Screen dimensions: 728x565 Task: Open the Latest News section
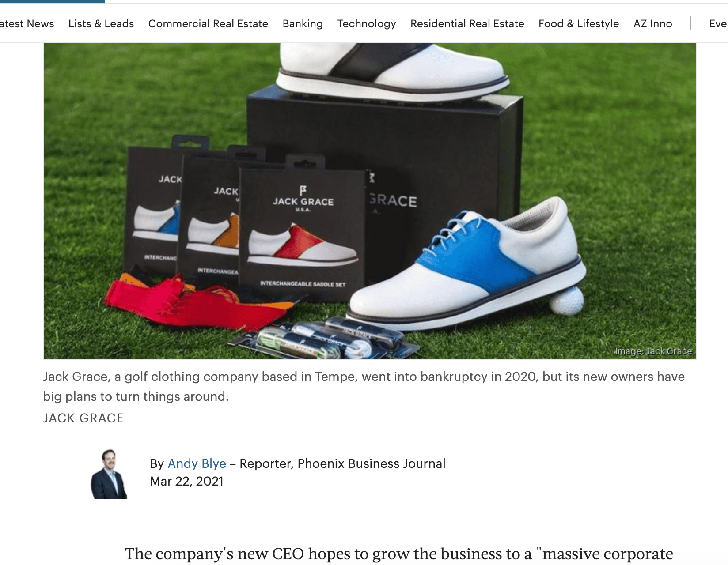click(27, 24)
